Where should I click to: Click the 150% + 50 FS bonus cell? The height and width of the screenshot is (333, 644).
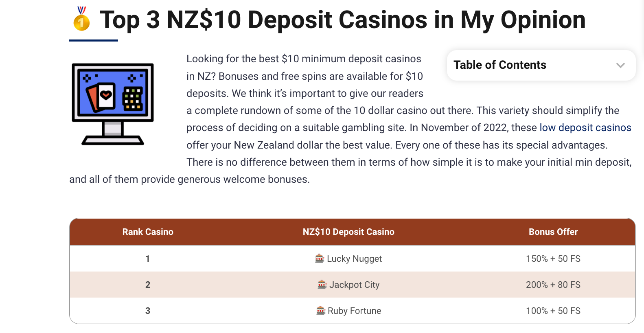coord(553,259)
